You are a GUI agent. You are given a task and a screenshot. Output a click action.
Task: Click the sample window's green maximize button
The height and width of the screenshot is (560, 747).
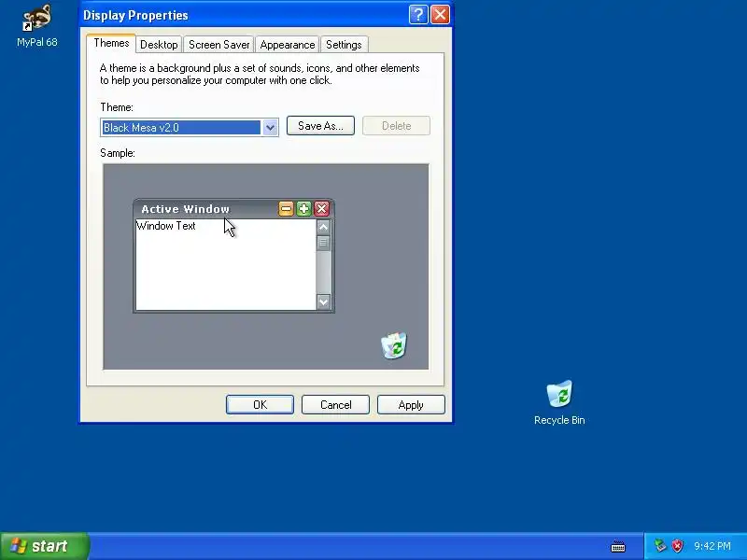pyautogui.click(x=304, y=208)
